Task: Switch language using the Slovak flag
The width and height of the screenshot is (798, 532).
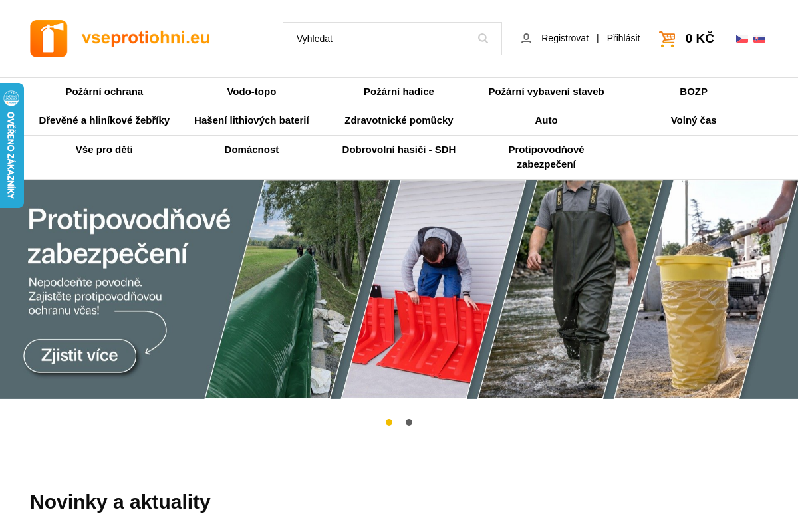Action: click(x=759, y=39)
